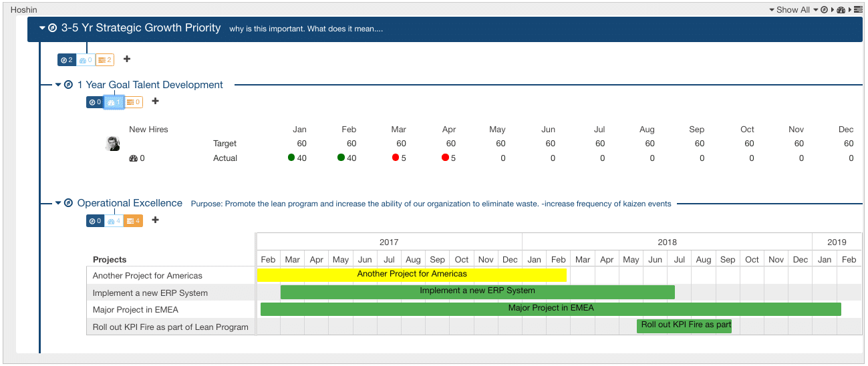Open the Show All dropdown
Viewport: 868px width, 366px height.
point(792,10)
